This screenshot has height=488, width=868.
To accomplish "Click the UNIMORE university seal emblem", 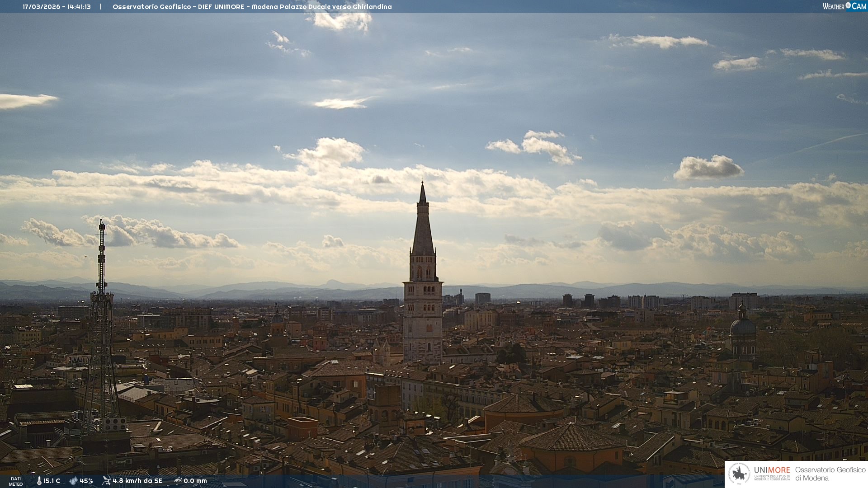I will 740,474.
